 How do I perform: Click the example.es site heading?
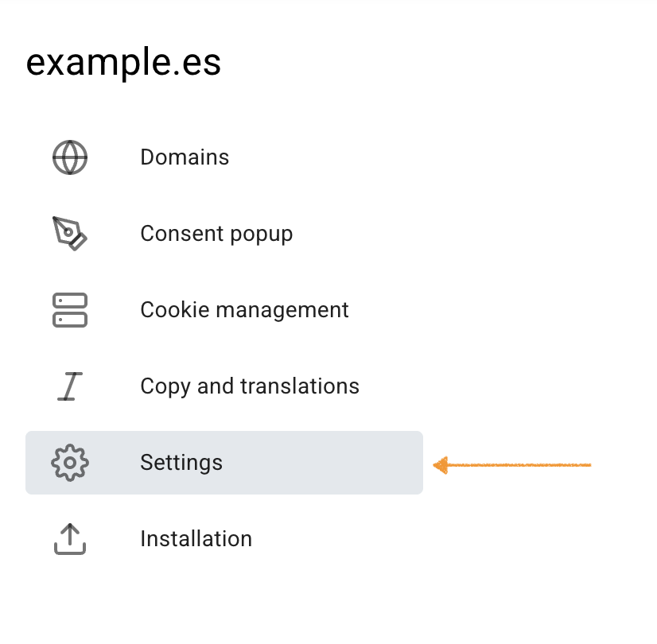[123, 64]
